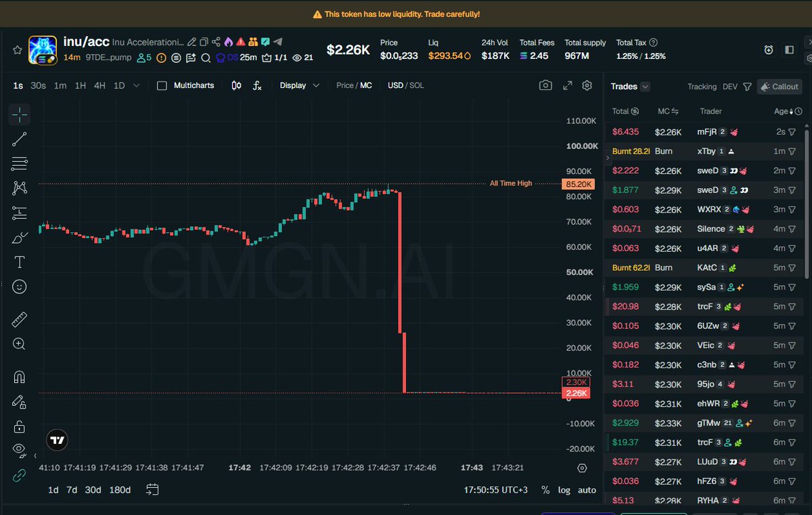Switch chart to Price mode
The image size is (812, 515).
345,85
